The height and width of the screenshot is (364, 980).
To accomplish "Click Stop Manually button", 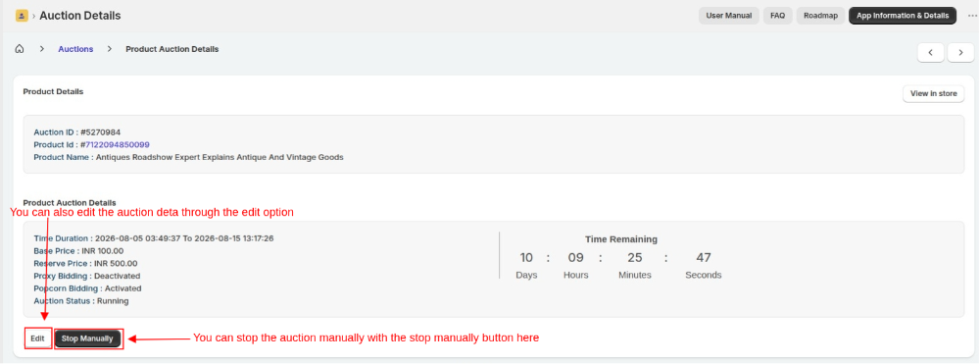I will tap(87, 338).
